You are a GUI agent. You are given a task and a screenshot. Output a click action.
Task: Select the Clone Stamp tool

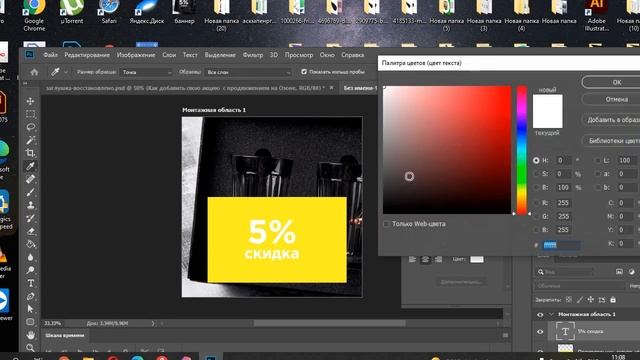[x=30, y=205]
